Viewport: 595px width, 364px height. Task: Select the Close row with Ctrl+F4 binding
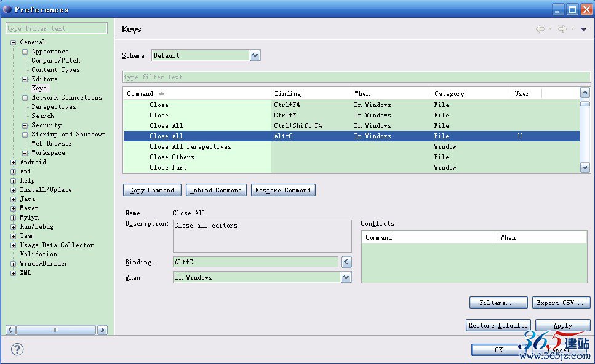pyautogui.click(x=351, y=105)
